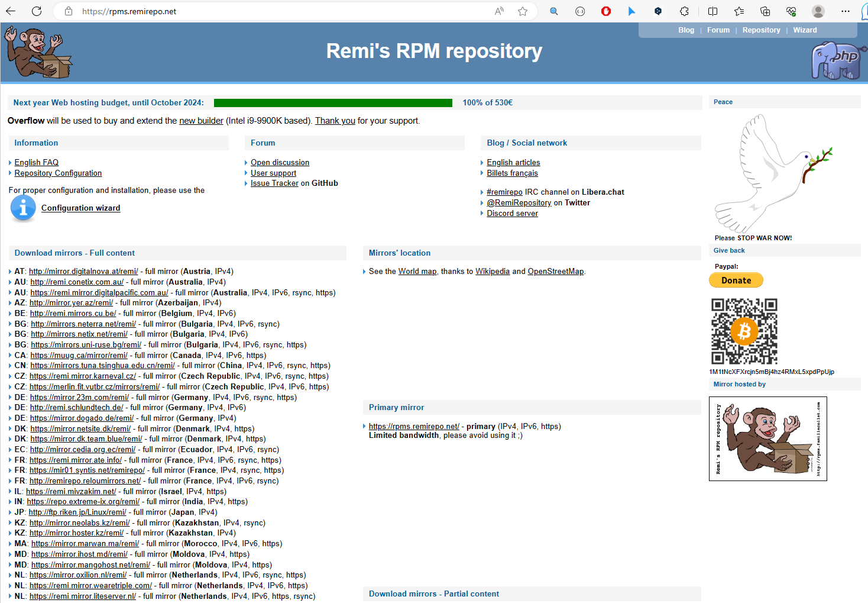
Task: Open the magnifier search extension
Action: (554, 11)
